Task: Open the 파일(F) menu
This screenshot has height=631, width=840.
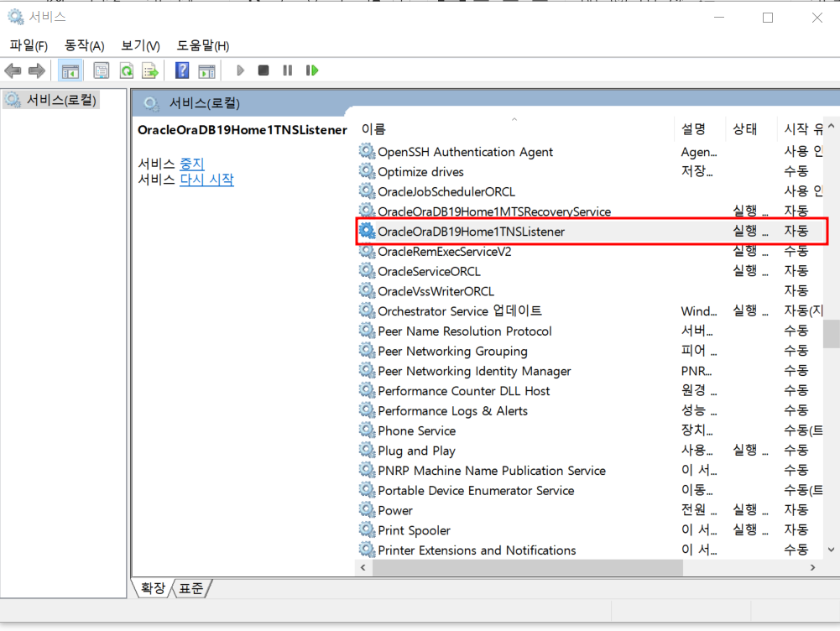Action: [x=29, y=45]
